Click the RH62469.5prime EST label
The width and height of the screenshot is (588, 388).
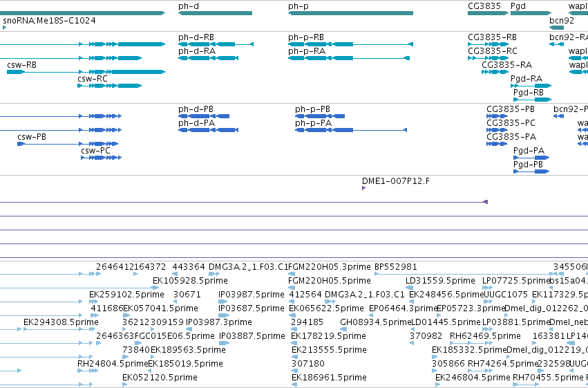click(485, 336)
